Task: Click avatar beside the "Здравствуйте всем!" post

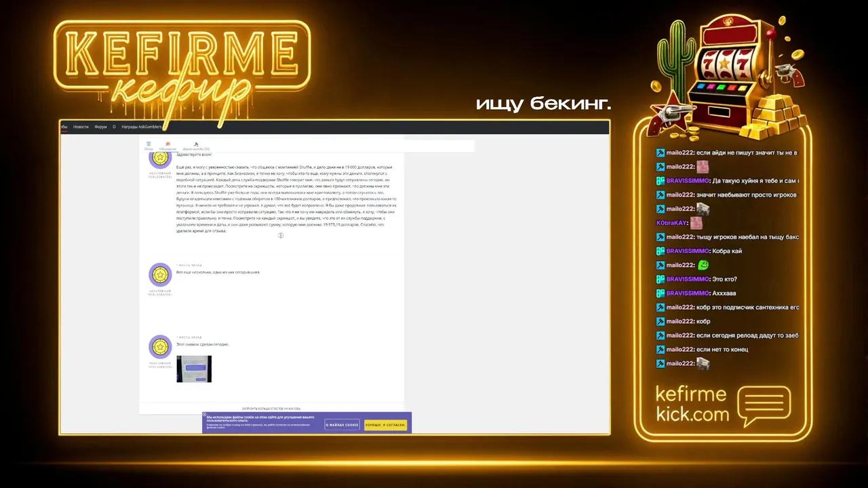Action: click(x=160, y=159)
